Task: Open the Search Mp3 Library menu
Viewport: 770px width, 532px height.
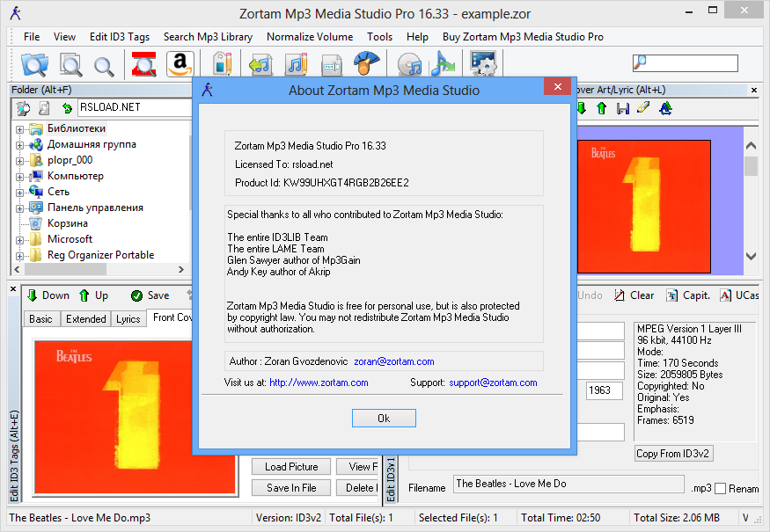Action: 208,37
